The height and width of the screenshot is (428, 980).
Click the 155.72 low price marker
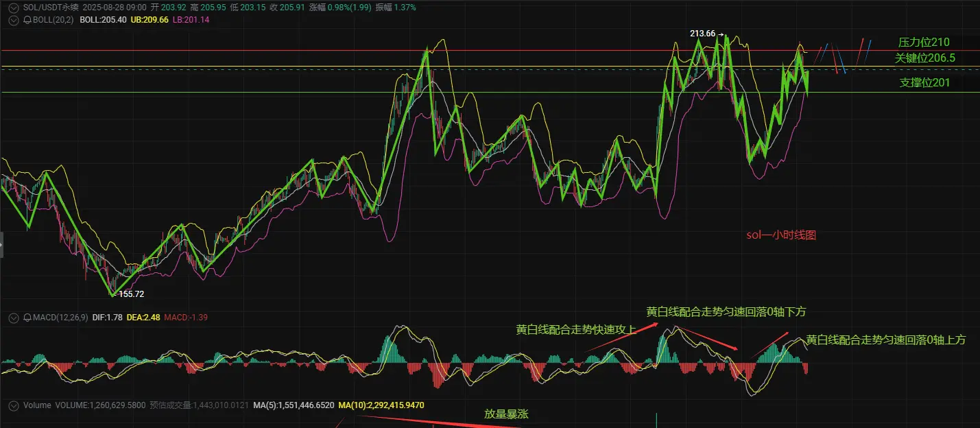click(x=130, y=294)
